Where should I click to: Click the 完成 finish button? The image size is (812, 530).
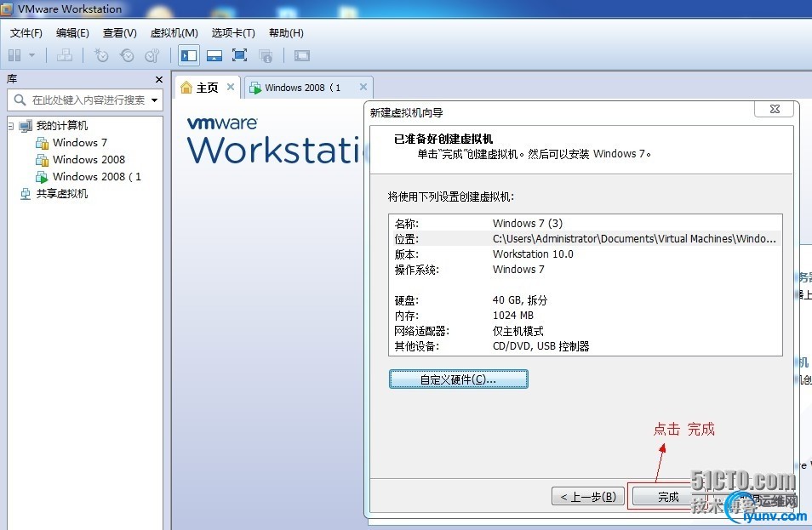click(x=668, y=497)
